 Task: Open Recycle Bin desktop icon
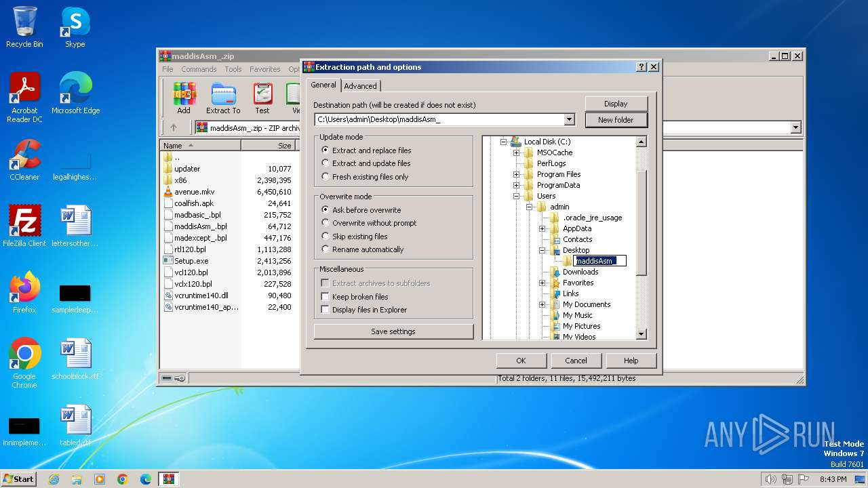pos(24,28)
